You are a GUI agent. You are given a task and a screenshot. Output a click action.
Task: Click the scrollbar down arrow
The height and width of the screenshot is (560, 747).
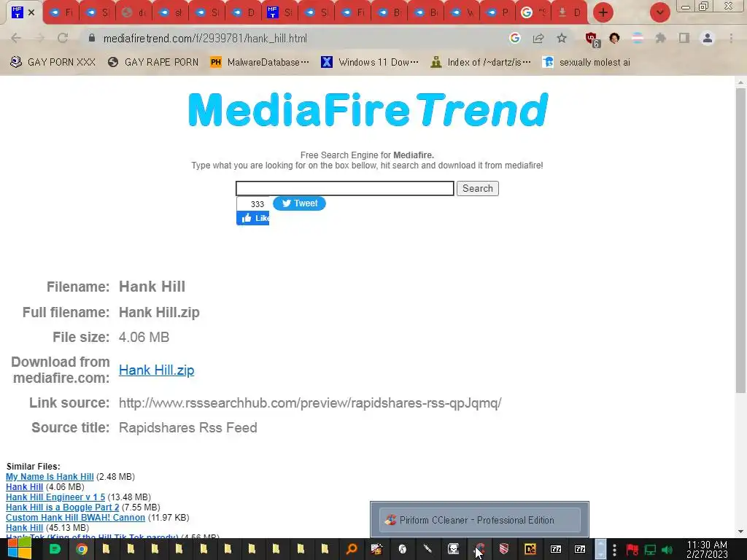pos(740,532)
